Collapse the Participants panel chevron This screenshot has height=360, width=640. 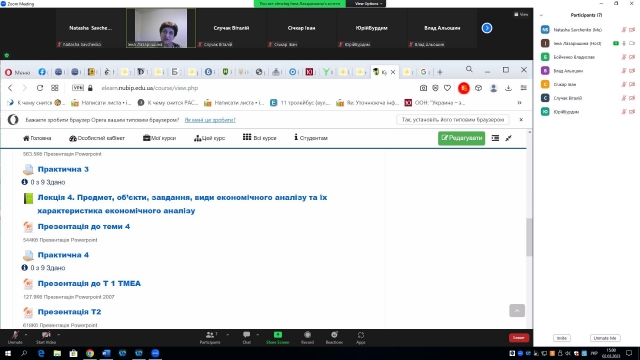point(541,16)
